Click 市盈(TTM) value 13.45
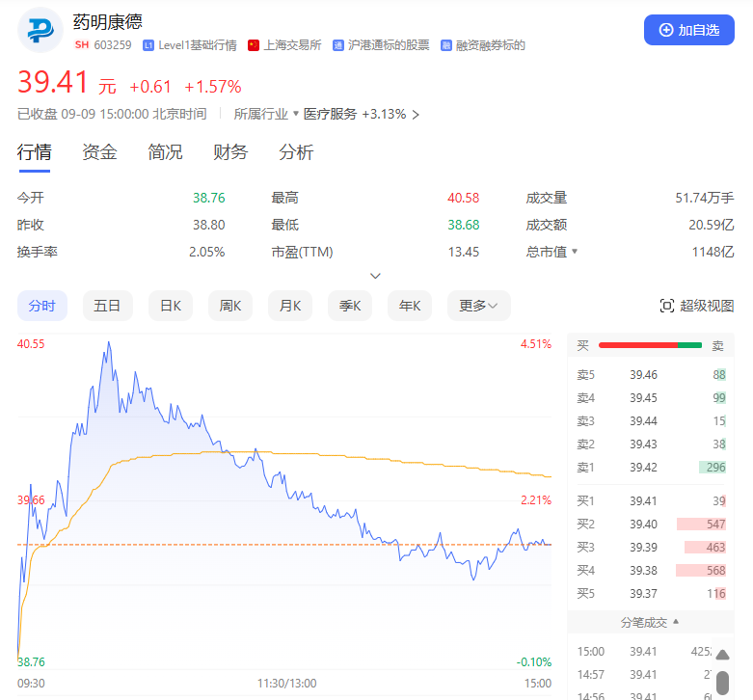753x700 pixels. pyautogui.click(x=464, y=252)
